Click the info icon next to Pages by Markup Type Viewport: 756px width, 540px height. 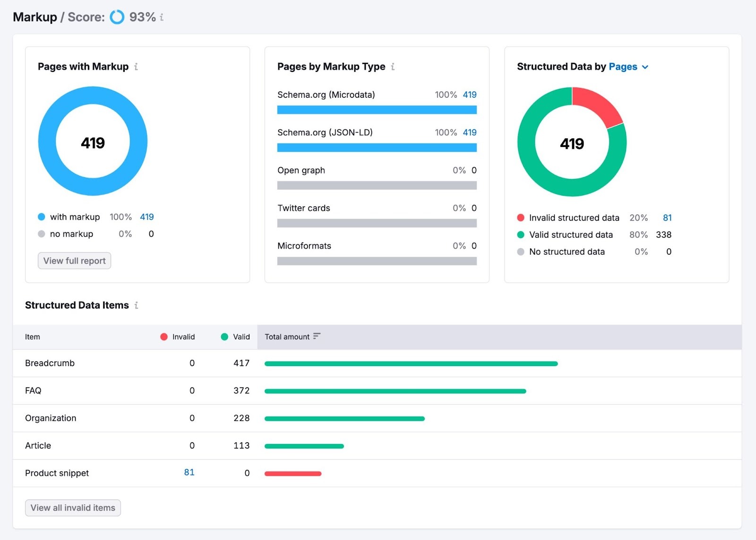393,67
